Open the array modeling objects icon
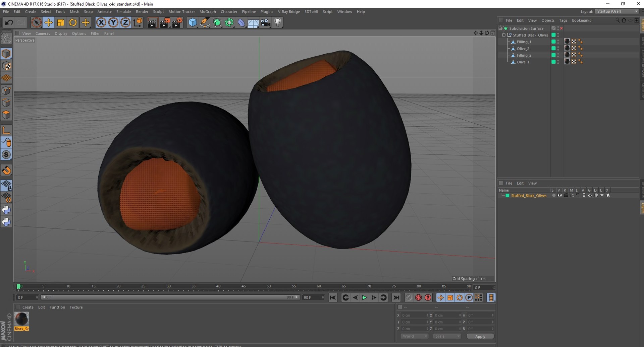This screenshot has width=644, height=347. pos(229,22)
